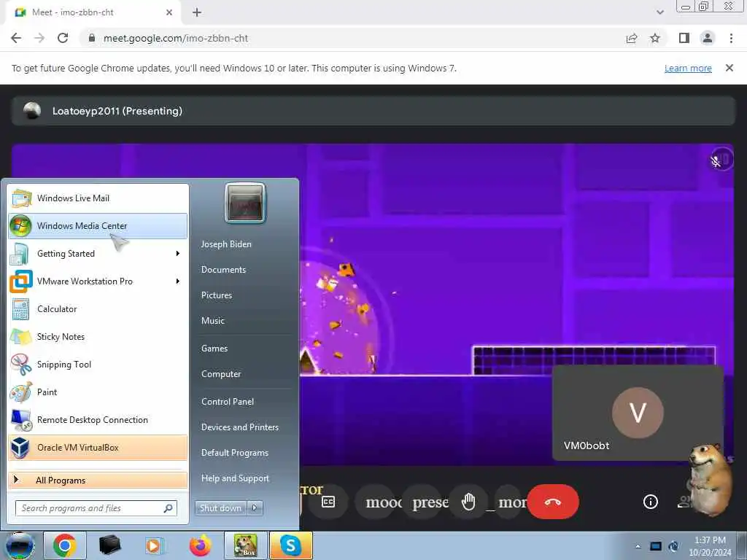This screenshot has height=560, width=747.
Task: Click the VM0bobt participant tile
Action: point(638,413)
